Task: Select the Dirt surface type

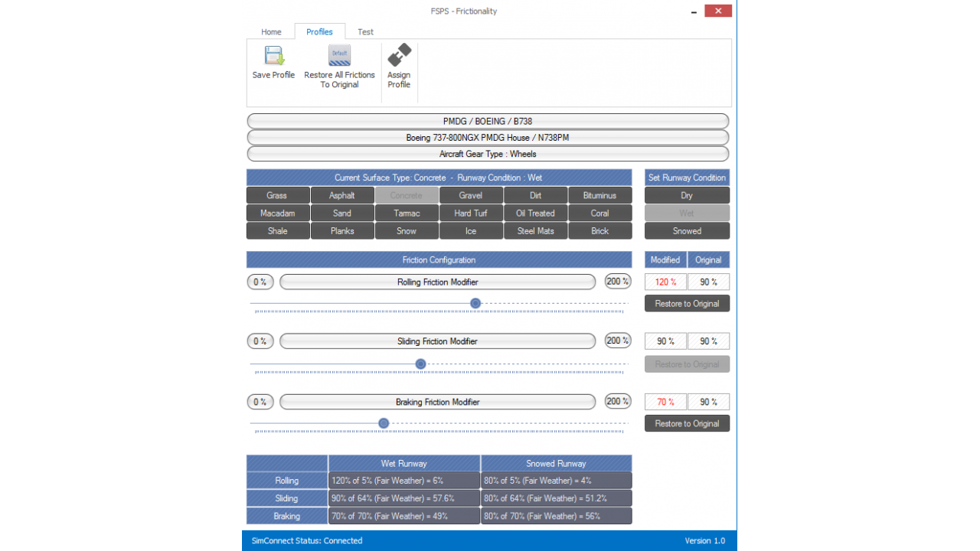Action: pos(535,195)
